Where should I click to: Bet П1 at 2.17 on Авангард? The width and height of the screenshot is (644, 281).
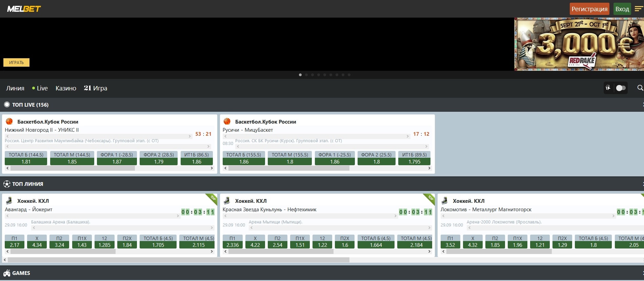(15, 241)
